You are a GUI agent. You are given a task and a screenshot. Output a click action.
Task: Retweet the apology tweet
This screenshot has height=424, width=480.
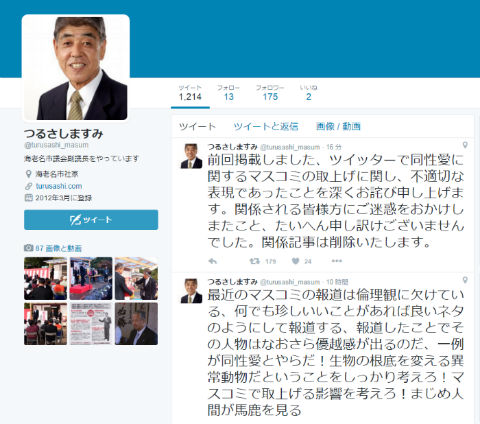255,261
